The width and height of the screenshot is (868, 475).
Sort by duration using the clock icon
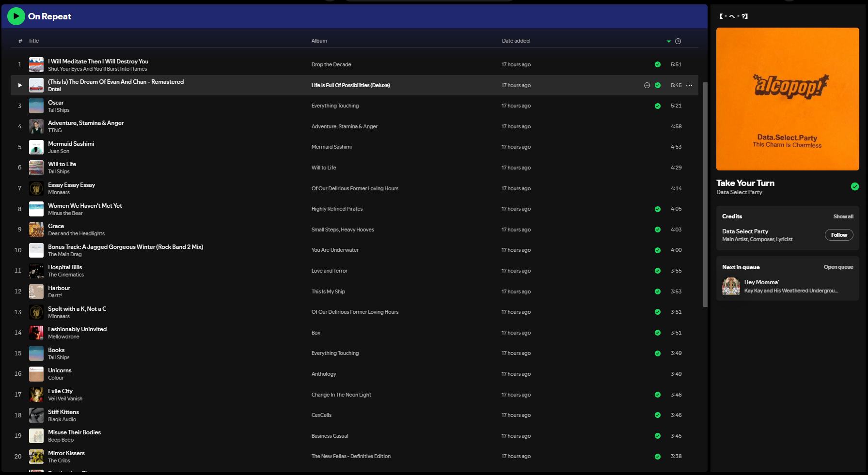tap(678, 41)
